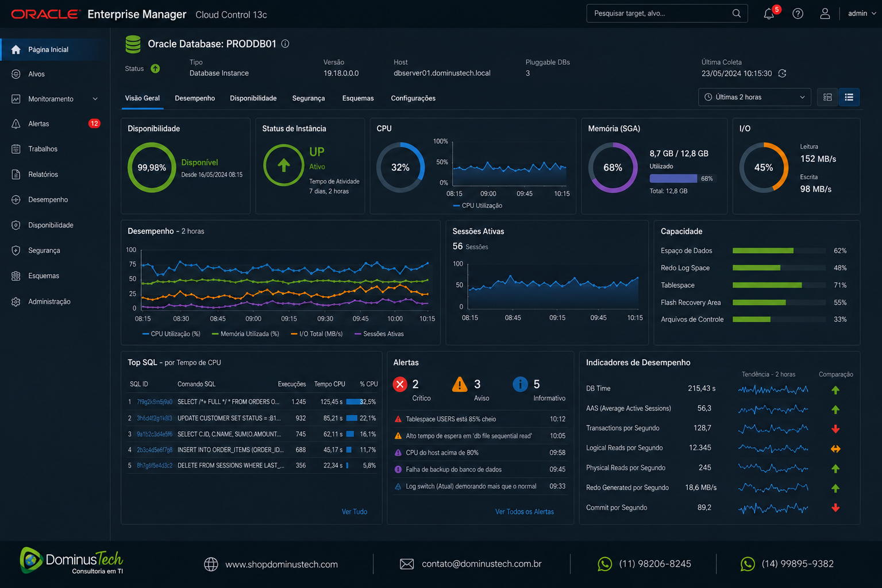Viewport: 882px width, 588px height.
Task: Switch to card grid view
Action: [827, 97]
